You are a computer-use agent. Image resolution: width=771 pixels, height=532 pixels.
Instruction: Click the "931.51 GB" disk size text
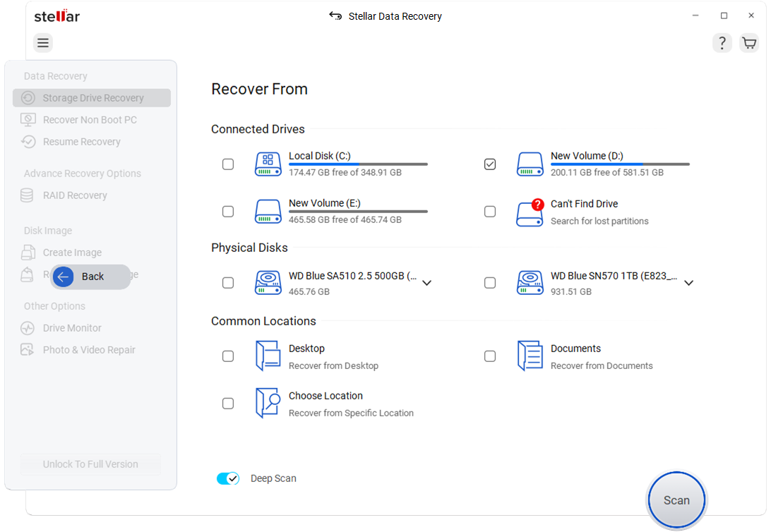571,292
